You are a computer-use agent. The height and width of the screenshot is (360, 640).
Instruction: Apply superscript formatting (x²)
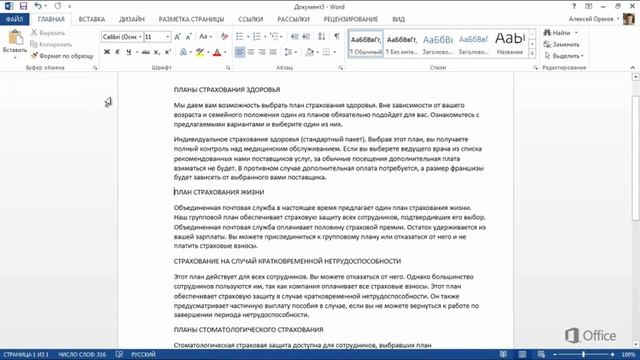[x=168, y=52]
